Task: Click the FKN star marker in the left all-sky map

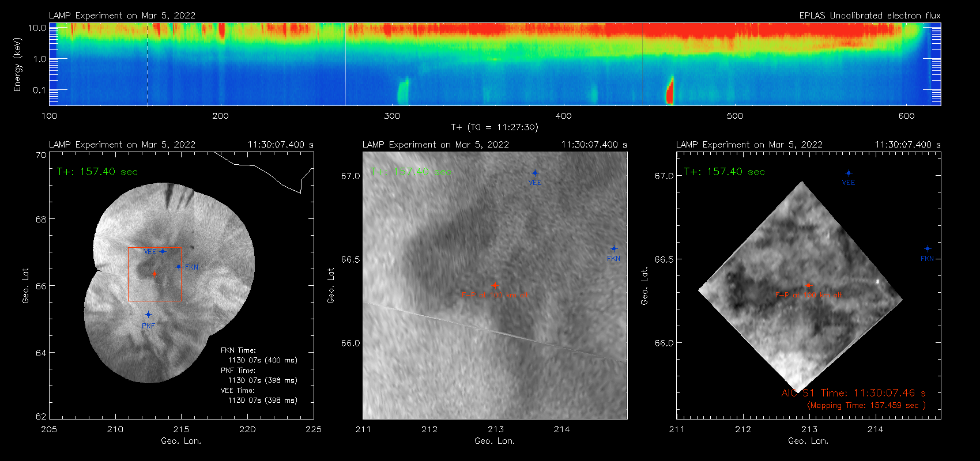Action: [179, 267]
